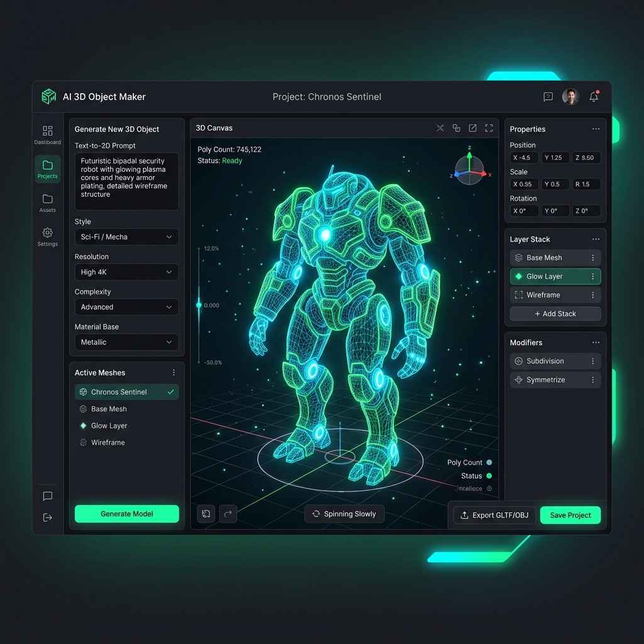The width and height of the screenshot is (644, 644).
Task: Click Export GLTF/OBJ button
Action: (494, 515)
